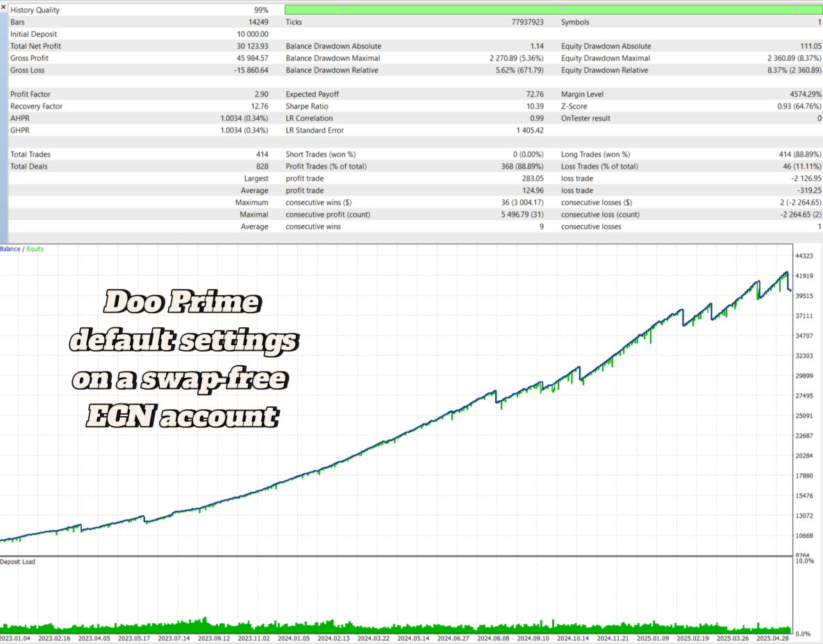Select the History Quality value 99%
823x644 pixels.
[260, 10]
